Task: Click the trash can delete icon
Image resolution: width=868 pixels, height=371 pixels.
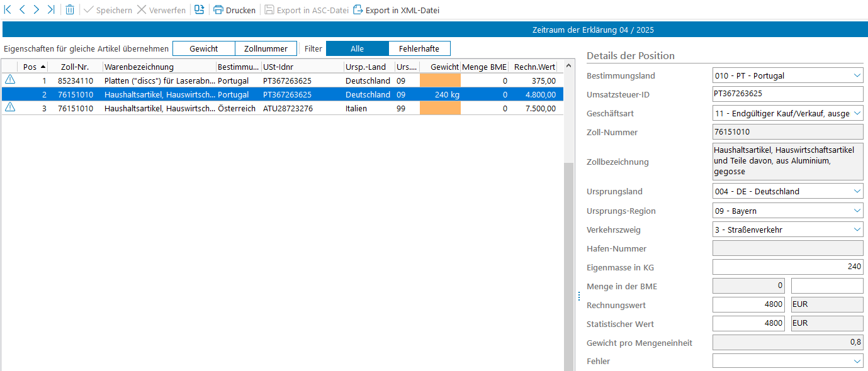Action: pos(69,10)
